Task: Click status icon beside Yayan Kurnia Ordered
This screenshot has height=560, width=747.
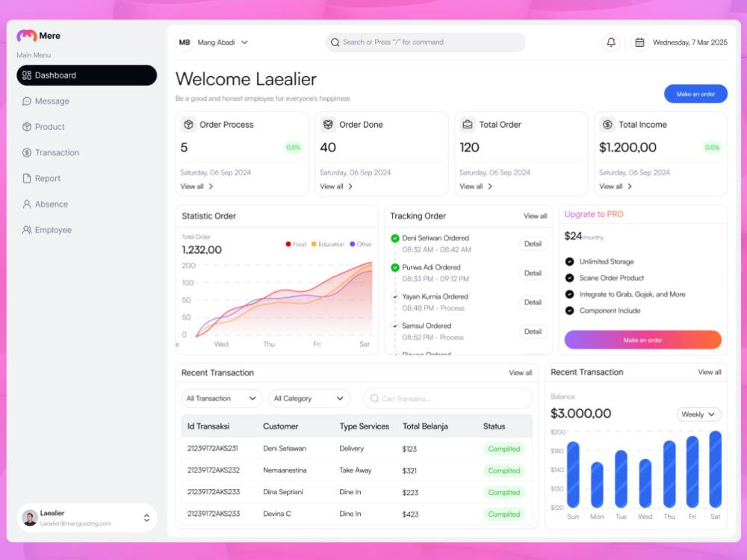Action: click(x=395, y=296)
